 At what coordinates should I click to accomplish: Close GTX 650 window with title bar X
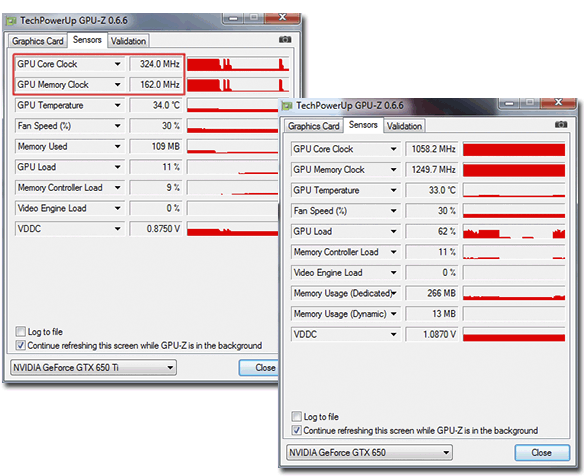(558, 102)
